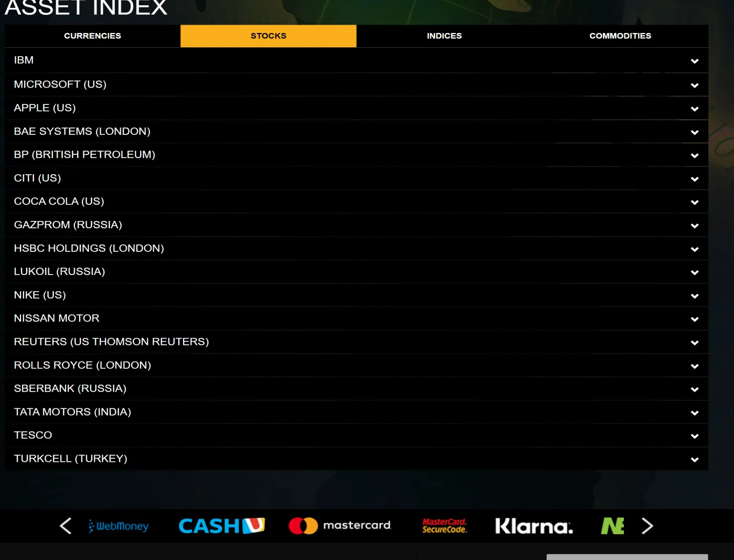Screen dimensions: 734x560
Task: Open the Apple (US) dropdown chevron
Action: tap(695, 109)
